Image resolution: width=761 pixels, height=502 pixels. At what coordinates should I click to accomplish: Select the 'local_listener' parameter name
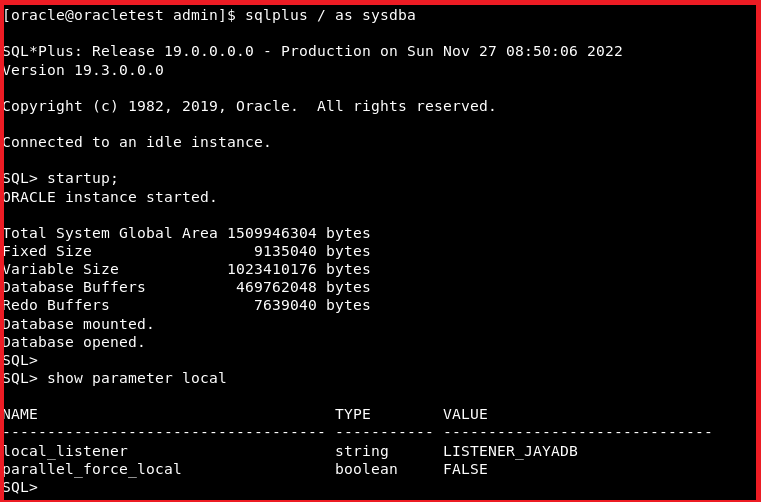(x=65, y=452)
